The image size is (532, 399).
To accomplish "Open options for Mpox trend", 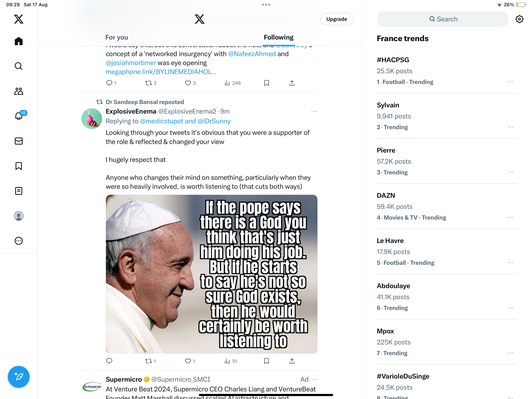I will (510, 353).
